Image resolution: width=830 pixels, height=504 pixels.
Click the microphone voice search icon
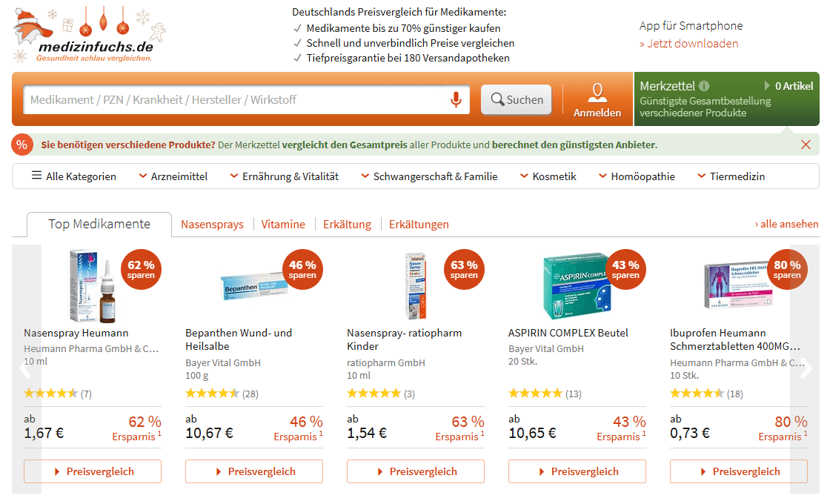coord(456,99)
